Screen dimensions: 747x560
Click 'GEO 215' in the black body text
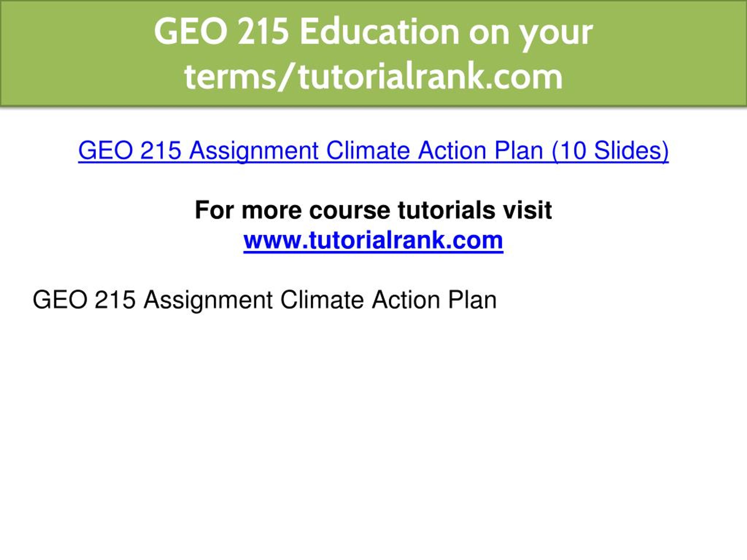tap(84, 300)
